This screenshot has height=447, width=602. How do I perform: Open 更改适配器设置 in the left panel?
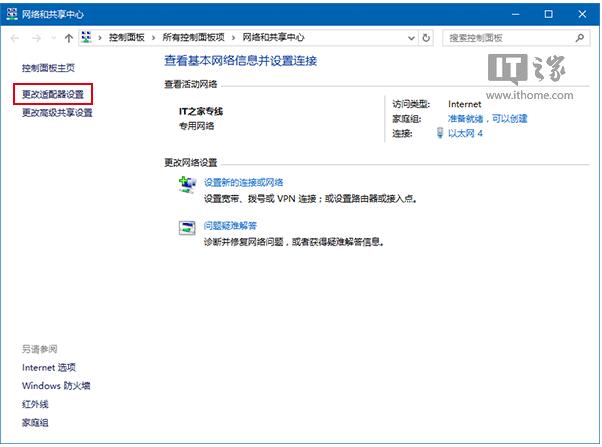tap(56, 93)
